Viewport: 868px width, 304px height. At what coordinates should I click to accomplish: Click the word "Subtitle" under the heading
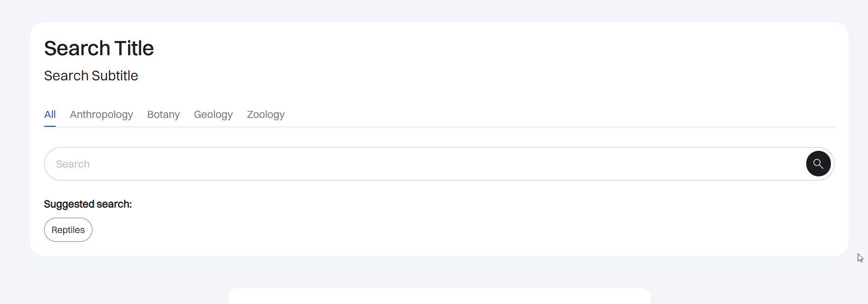tap(115, 76)
